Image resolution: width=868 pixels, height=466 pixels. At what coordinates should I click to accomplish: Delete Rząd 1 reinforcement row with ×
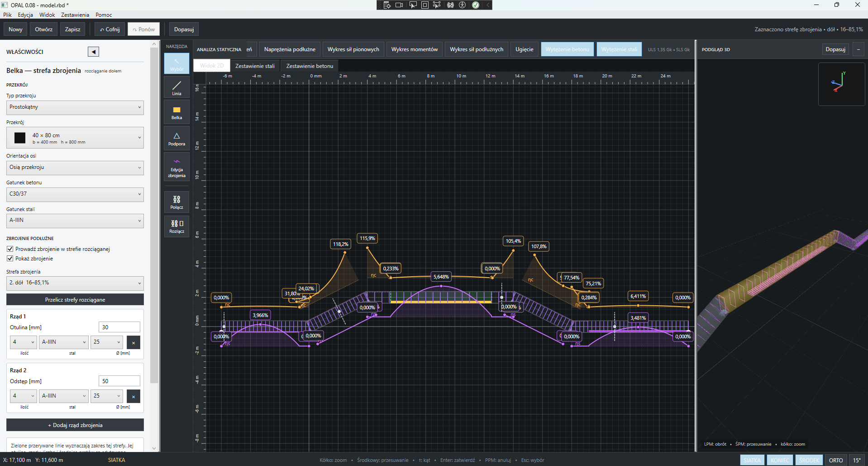(x=134, y=342)
